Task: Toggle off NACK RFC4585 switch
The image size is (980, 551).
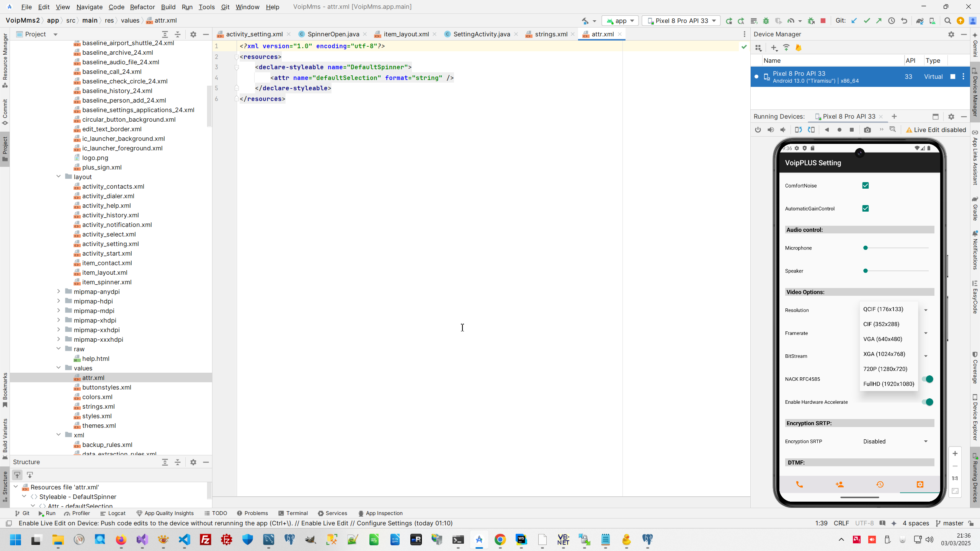Action: coord(927,379)
